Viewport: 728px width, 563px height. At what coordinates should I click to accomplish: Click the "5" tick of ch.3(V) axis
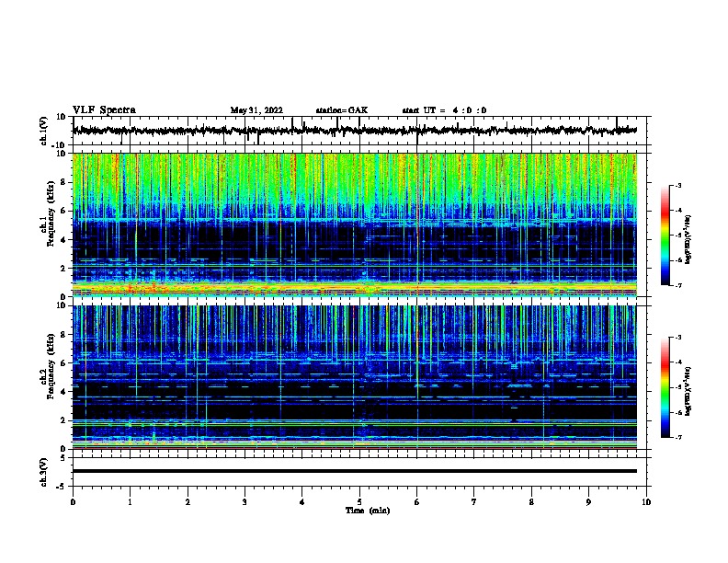[x=63, y=457]
